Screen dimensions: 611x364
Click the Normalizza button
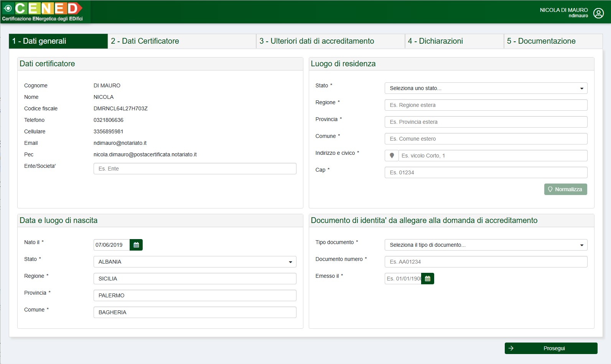[x=566, y=189]
